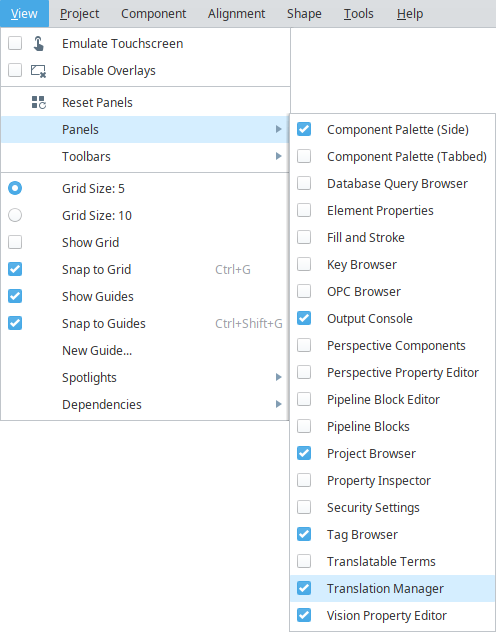Select Grid Size: 5 radio button

coord(15,188)
